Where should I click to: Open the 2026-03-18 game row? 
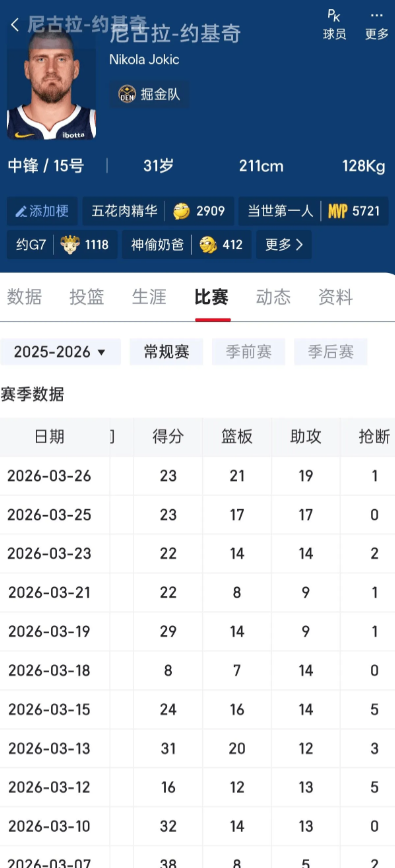pos(198,670)
